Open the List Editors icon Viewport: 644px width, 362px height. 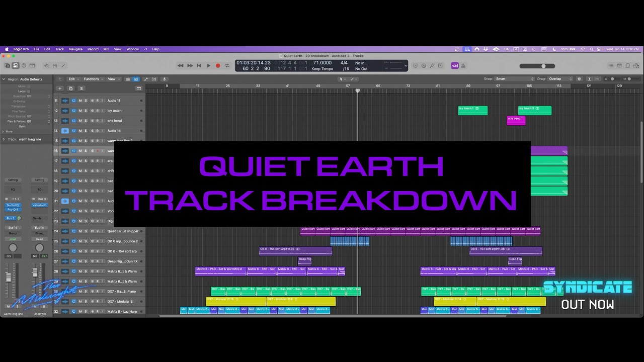611,65
